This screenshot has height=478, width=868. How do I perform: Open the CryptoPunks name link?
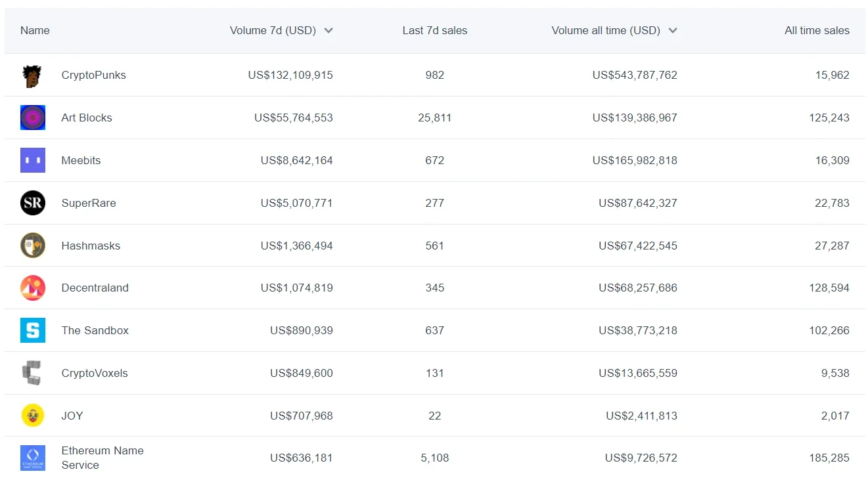[93, 76]
